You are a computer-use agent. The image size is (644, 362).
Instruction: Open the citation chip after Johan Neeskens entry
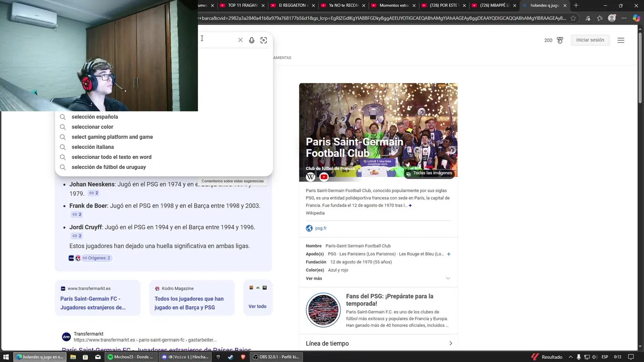(x=94, y=193)
